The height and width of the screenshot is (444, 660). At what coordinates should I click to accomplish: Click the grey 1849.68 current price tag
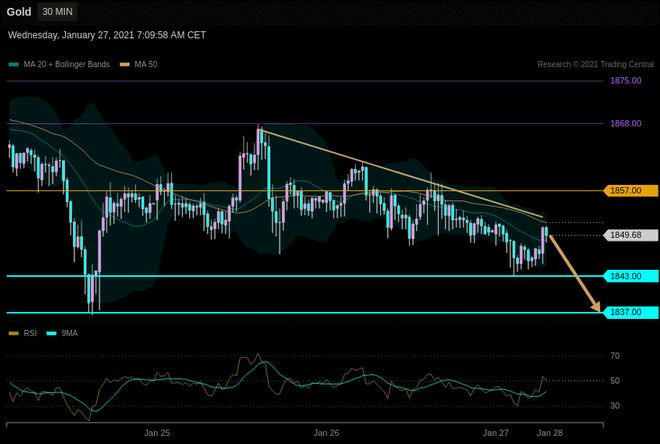pos(631,235)
